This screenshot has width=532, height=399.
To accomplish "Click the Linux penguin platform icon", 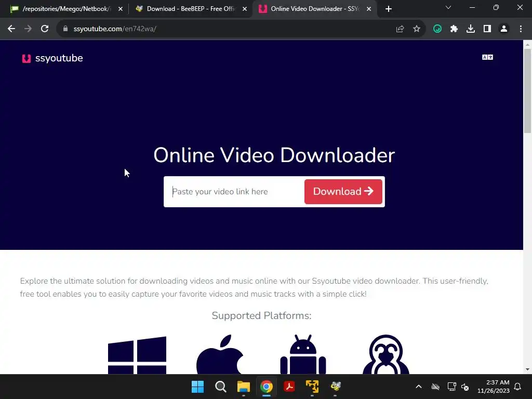I will [x=386, y=354].
